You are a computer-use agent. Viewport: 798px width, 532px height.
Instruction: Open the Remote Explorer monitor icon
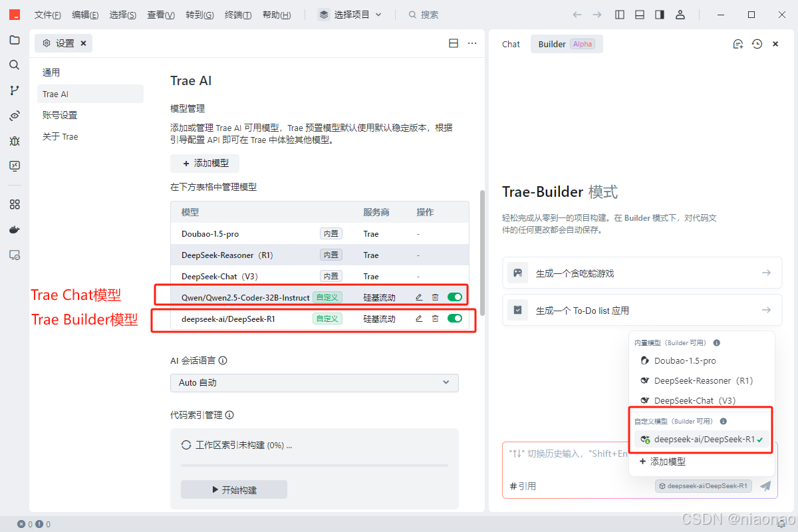click(x=15, y=166)
